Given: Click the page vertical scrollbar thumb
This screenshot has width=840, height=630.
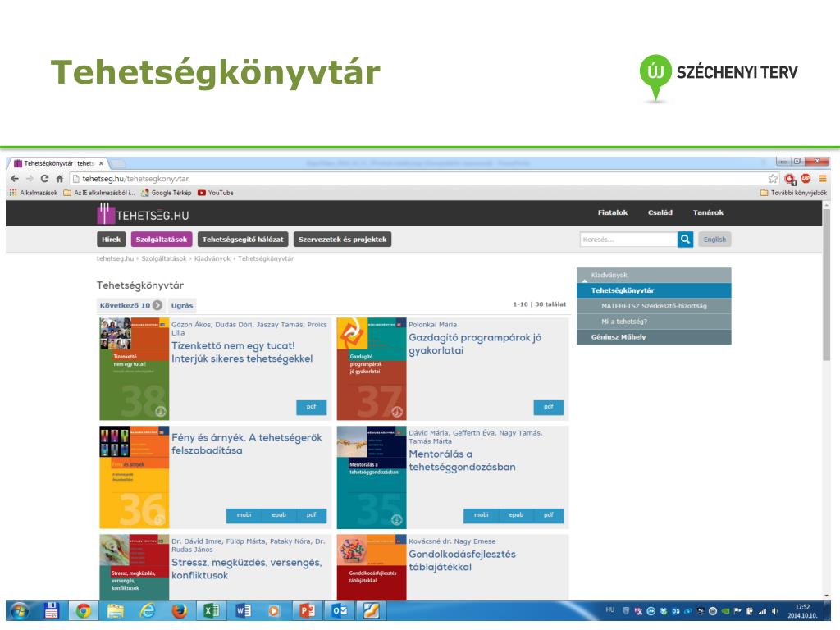Looking at the screenshot, I should [x=827, y=285].
